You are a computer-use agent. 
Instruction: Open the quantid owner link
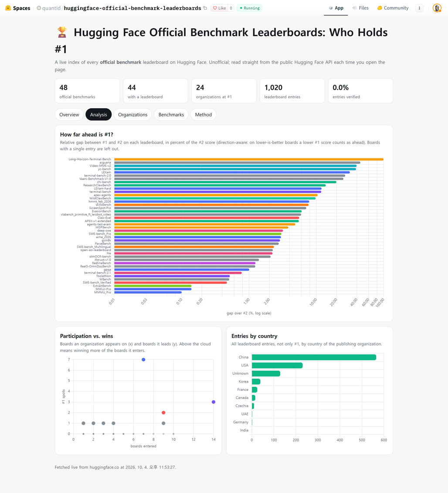(x=51, y=8)
